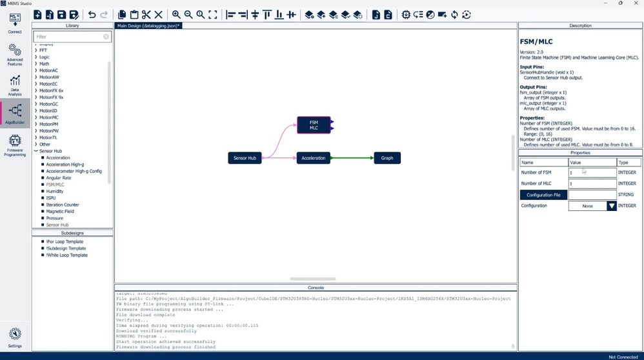Select Angular Rate library item
This screenshot has height=360, width=644.
tap(59, 178)
